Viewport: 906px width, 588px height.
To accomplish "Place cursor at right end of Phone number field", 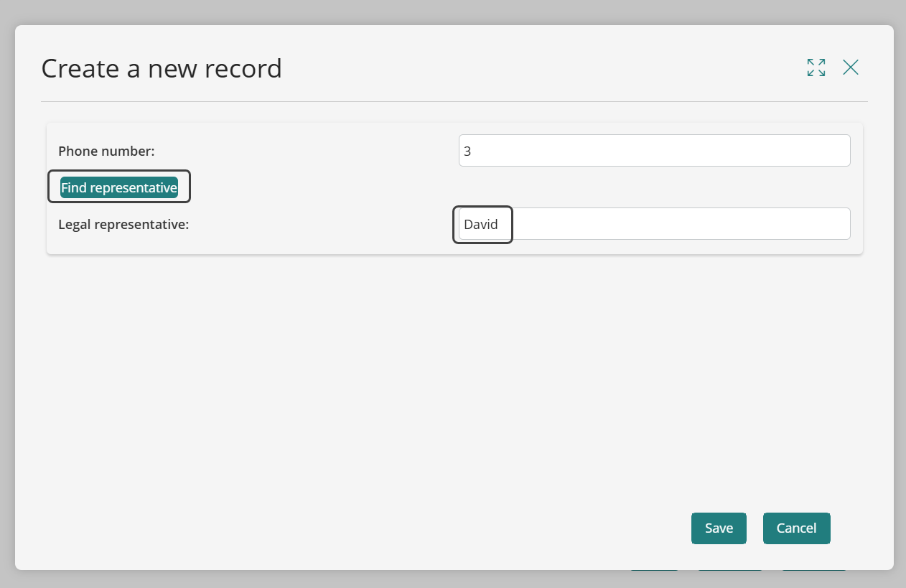I will 840,151.
